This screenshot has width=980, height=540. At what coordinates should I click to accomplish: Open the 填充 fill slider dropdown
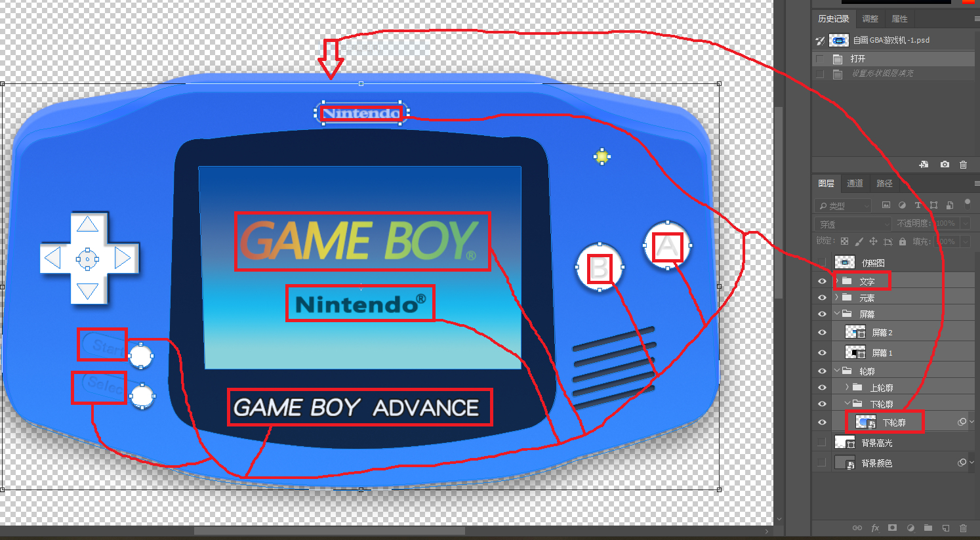965,241
